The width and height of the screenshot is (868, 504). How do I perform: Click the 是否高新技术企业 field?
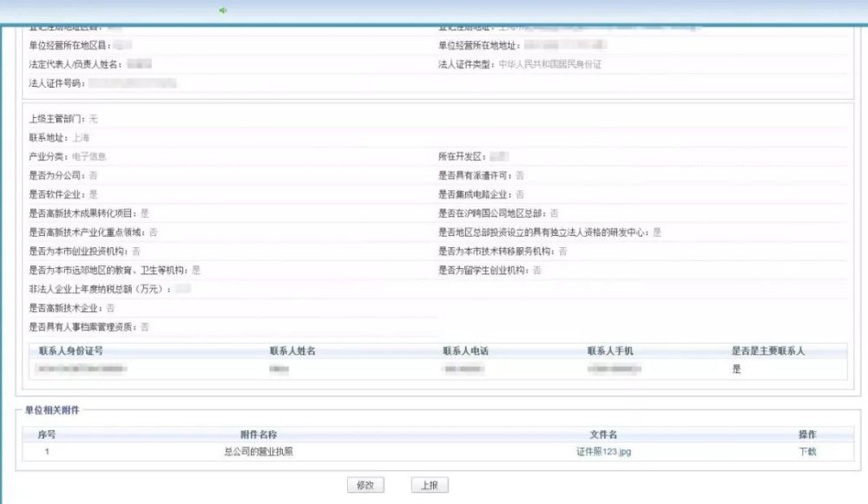point(71,308)
